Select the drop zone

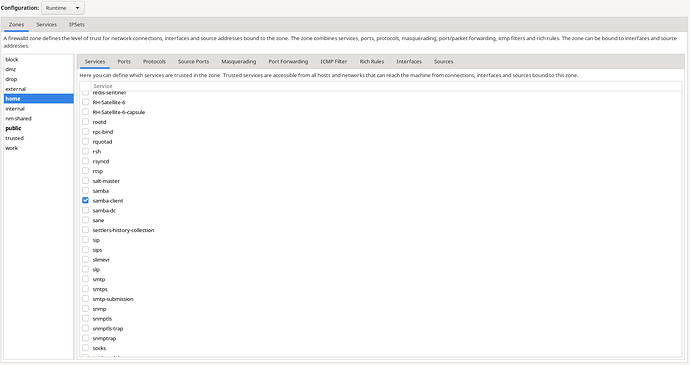[x=39, y=79]
